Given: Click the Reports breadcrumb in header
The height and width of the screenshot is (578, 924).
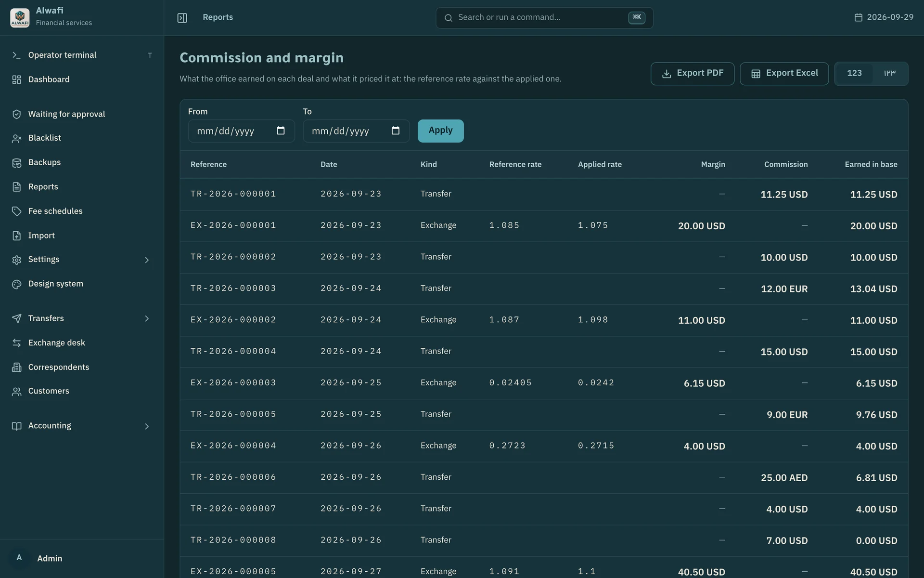Looking at the screenshot, I should (218, 17).
